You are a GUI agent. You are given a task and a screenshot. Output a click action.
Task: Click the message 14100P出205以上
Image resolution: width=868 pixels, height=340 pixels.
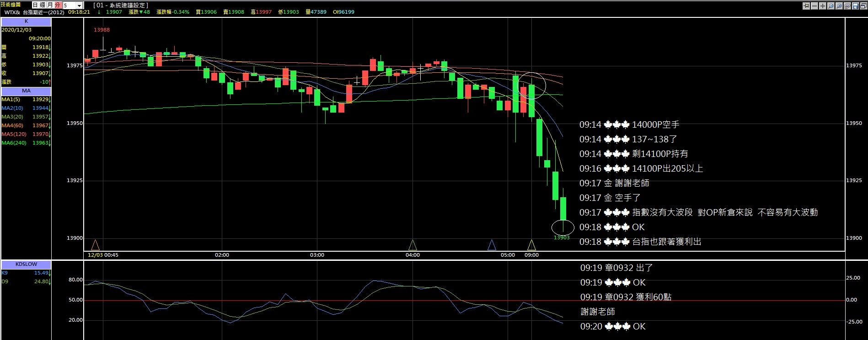coord(667,168)
